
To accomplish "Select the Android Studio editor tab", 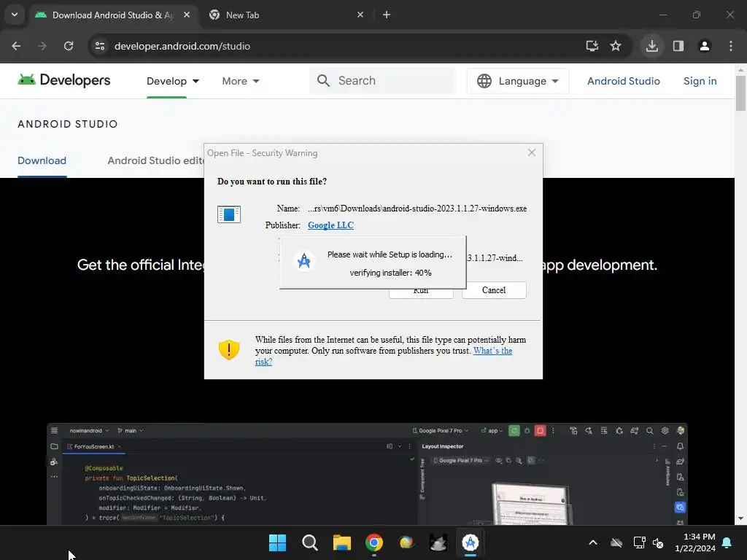I will coord(155,160).
